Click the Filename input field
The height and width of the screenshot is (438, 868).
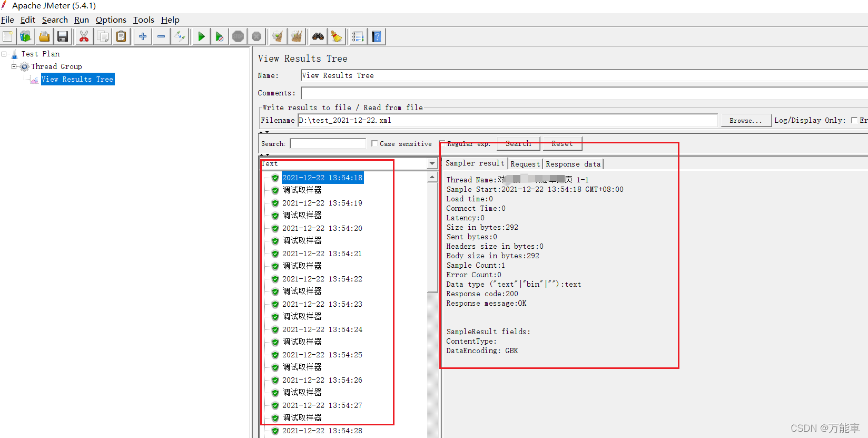508,120
